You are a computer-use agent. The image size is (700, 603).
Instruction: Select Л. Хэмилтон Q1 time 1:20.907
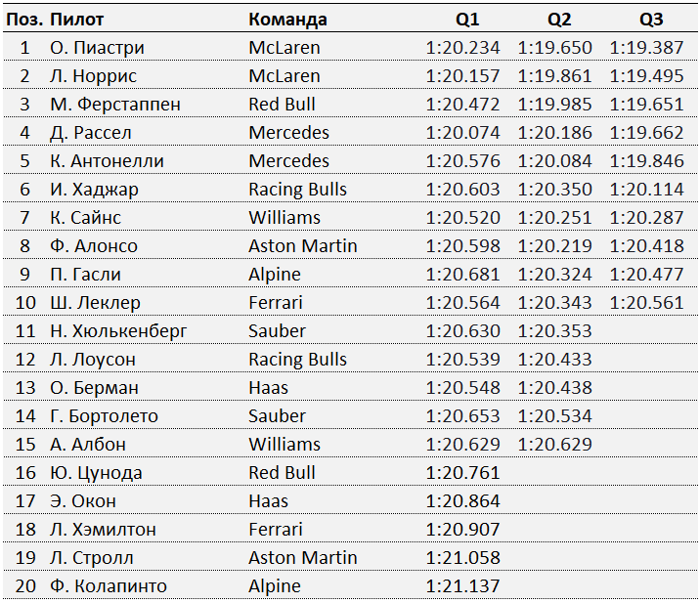click(x=462, y=530)
